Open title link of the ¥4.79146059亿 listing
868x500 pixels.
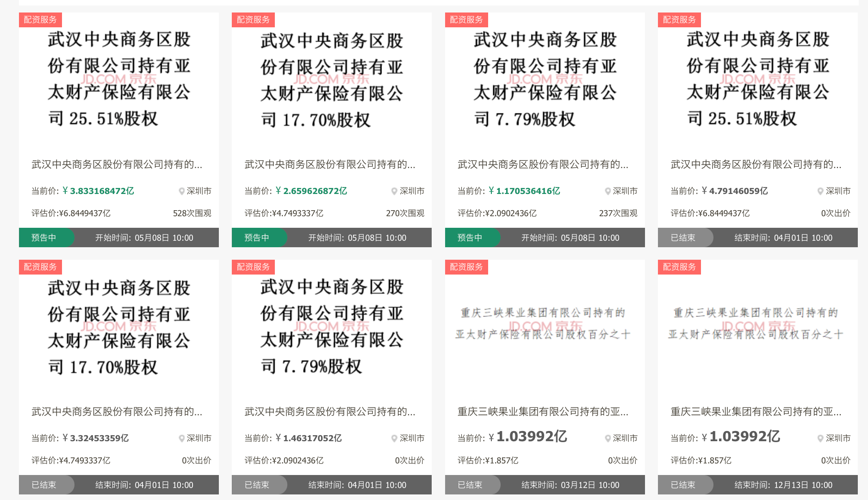tap(756, 164)
